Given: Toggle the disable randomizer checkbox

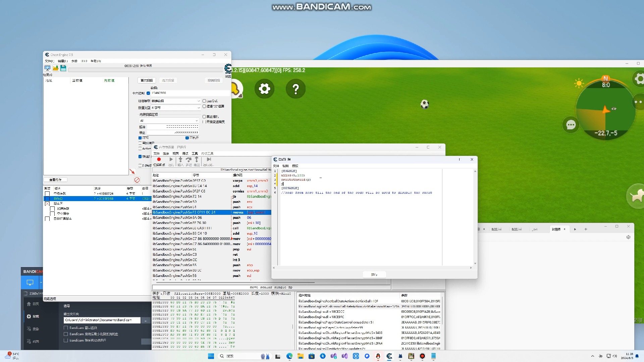Looking at the screenshot, I should [204, 117].
